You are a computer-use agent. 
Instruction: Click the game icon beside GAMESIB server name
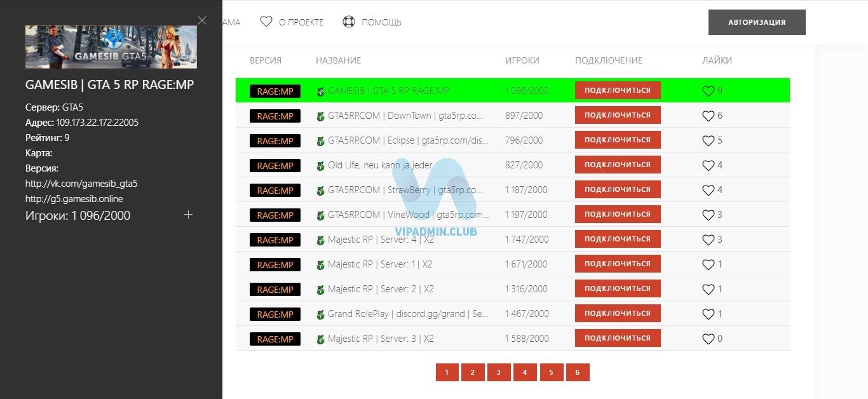[320, 91]
